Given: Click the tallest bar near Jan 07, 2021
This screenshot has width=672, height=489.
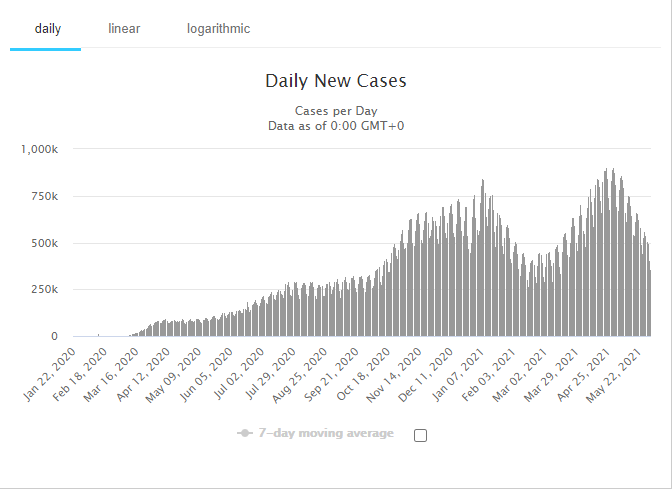Looking at the screenshot, I should tap(483, 258).
